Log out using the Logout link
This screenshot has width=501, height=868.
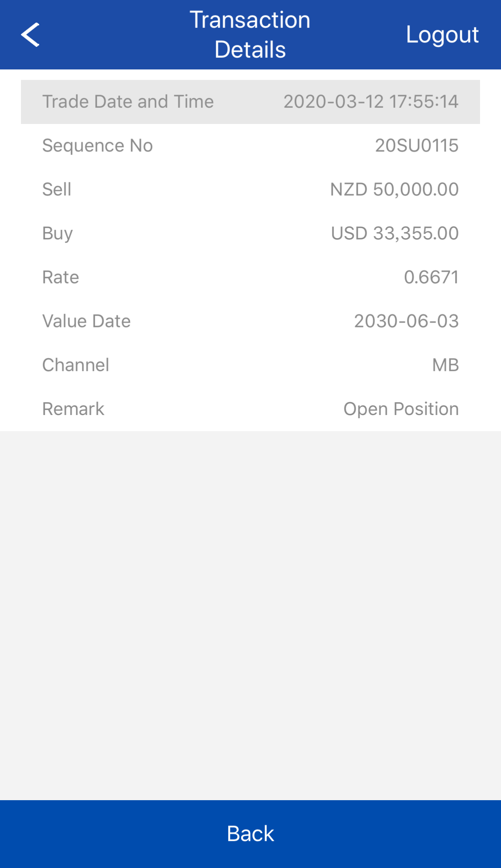[442, 35]
